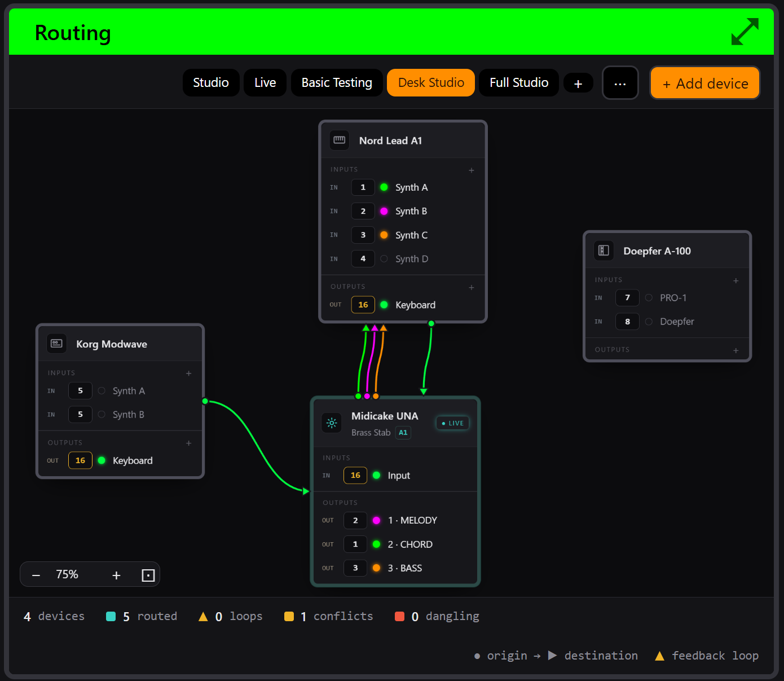Screen dimensions: 784x681
Task: Zoom out with the minus button
Action: click(x=36, y=575)
